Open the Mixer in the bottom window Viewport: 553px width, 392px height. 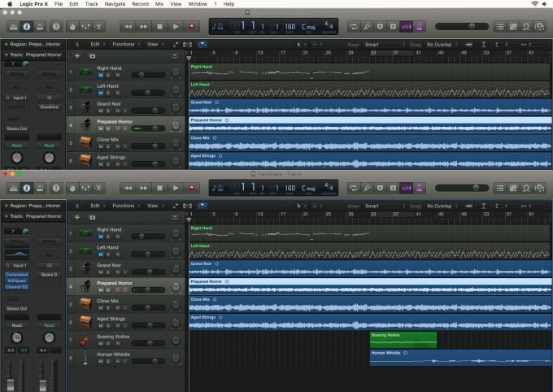(x=85, y=188)
